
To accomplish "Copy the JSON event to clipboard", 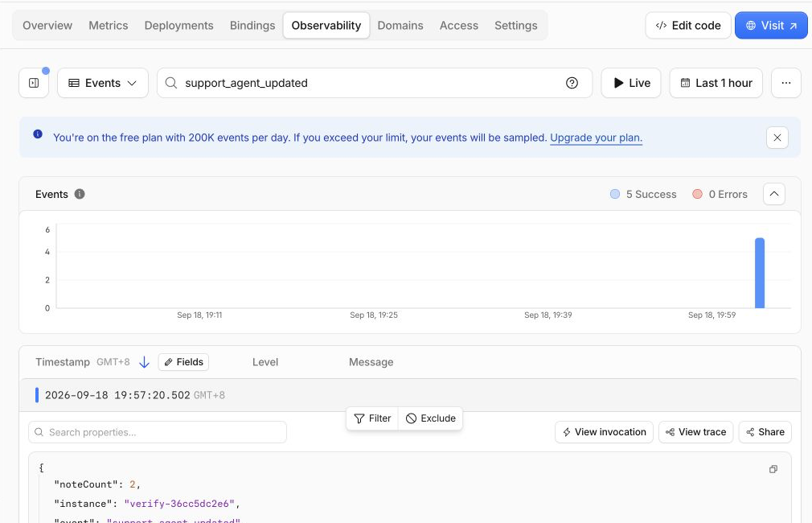I will coord(773,469).
